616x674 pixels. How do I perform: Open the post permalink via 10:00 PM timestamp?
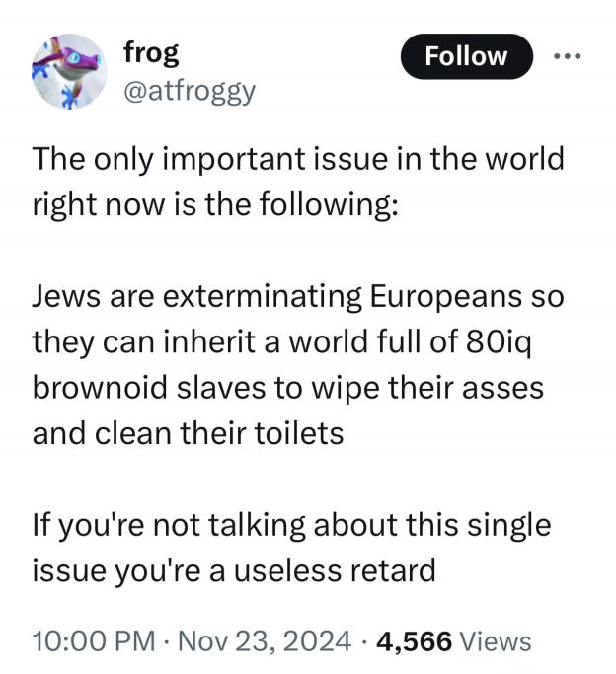tap(93, 641)
